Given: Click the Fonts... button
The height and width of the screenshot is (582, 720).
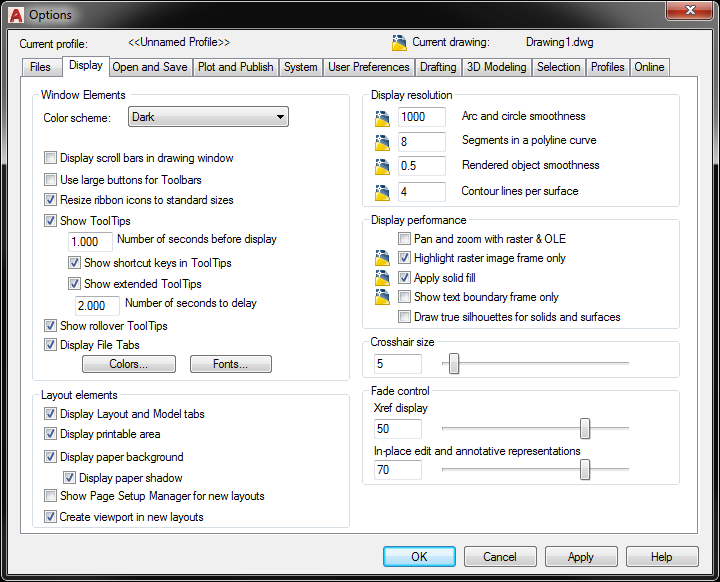Looking at the screenshot, I should pyautogui.click(x=231, y=364).
